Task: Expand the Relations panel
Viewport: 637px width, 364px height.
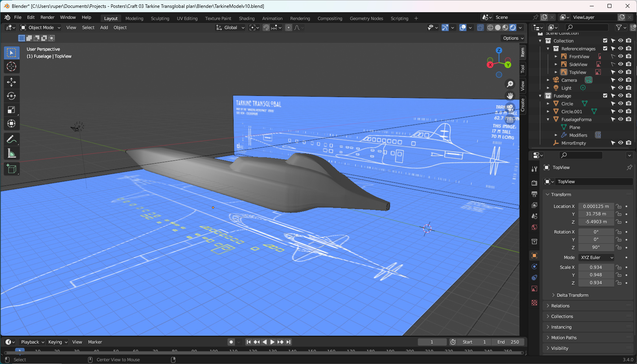Action: click(560, 306)
